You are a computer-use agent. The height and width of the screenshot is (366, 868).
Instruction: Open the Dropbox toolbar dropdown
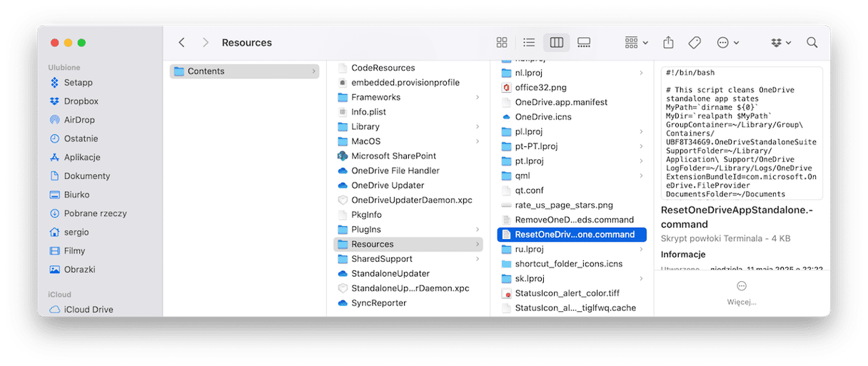[x=781, y=43]
